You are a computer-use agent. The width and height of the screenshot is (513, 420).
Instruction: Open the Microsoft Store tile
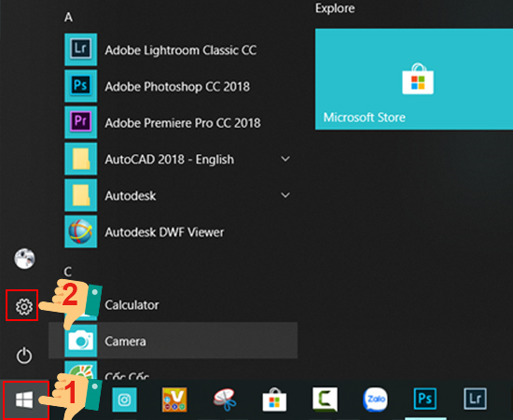414,79
